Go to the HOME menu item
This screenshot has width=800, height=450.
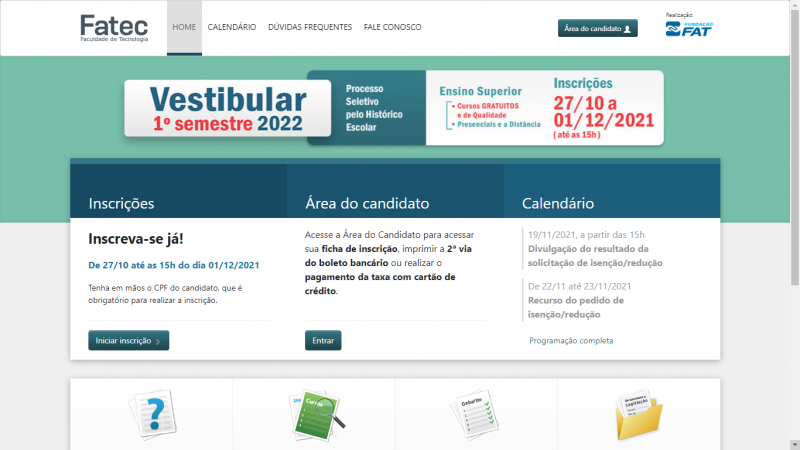(184, 27)
